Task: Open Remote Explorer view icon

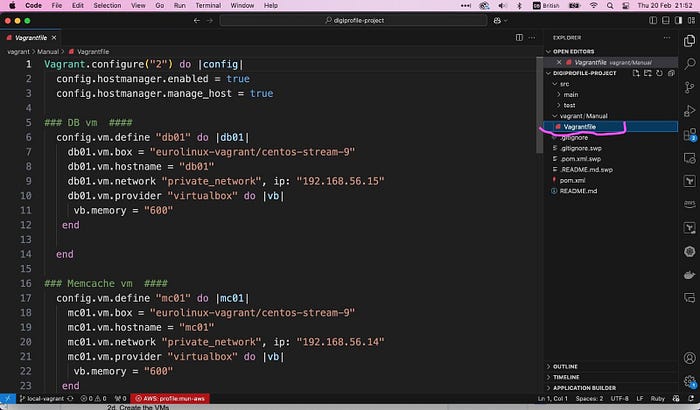Action: point(689,158)
